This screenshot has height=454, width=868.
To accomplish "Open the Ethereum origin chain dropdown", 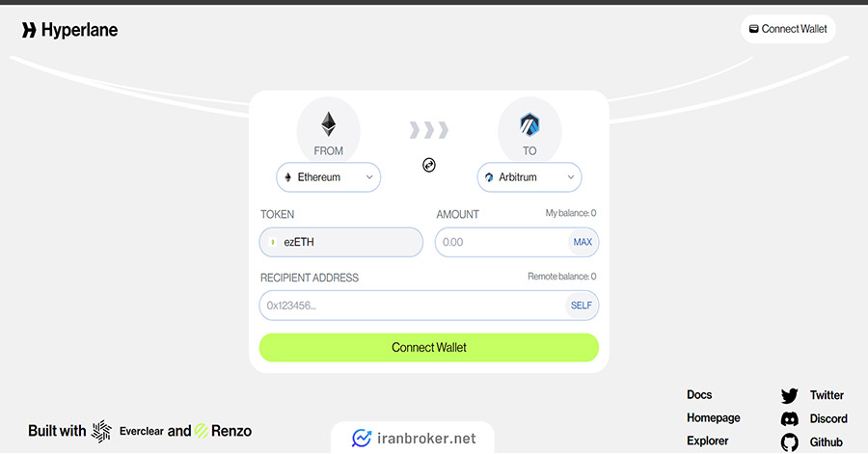I will pyautogui.click(x=328, y=177).
